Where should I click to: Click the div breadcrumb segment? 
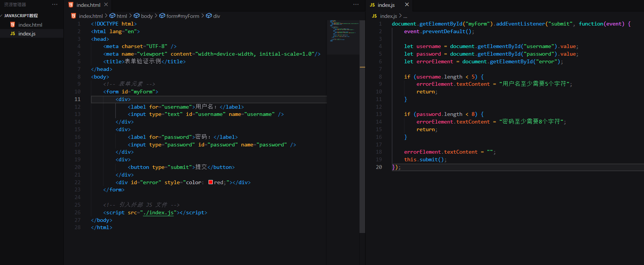[217, 16]
